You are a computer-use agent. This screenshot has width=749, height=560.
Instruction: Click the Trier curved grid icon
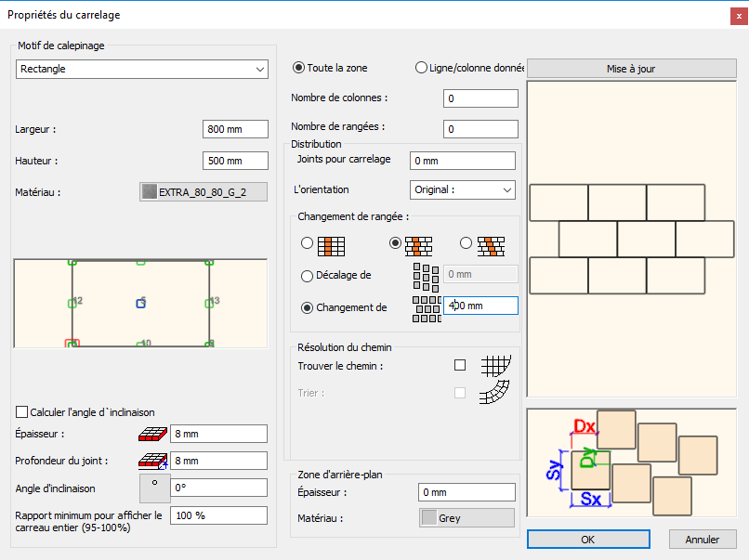click(x=494, y=393)
